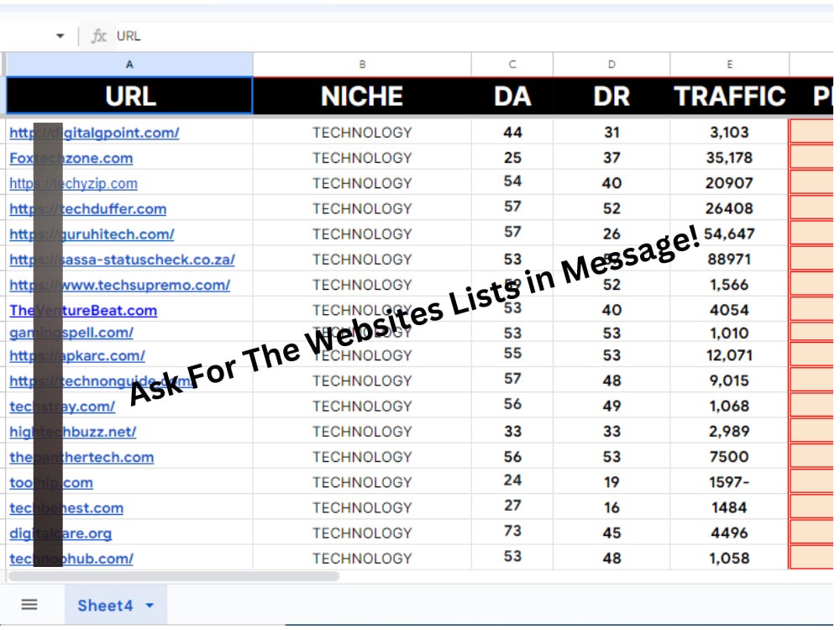This screenshot has width=840, height=630.
Task: Open the www.techsupremo.com link
Action: tap(120, 285)
